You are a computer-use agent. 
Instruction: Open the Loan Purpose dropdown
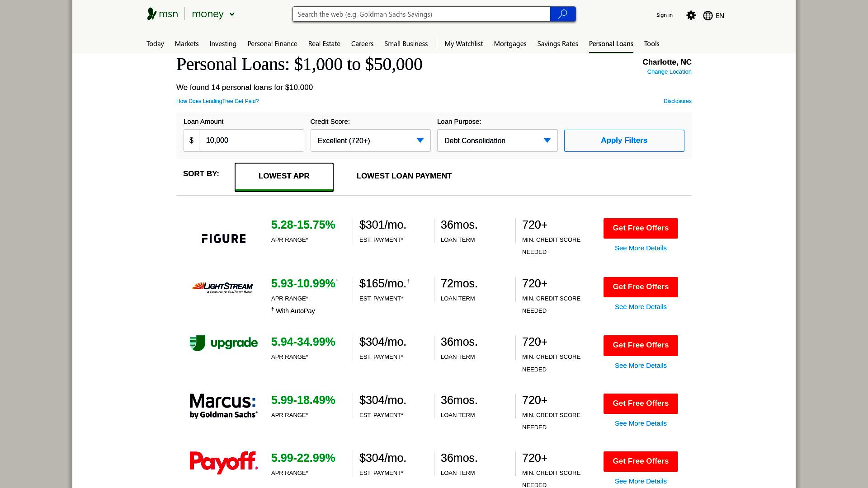pyautogui.click(x=497, y=141)
